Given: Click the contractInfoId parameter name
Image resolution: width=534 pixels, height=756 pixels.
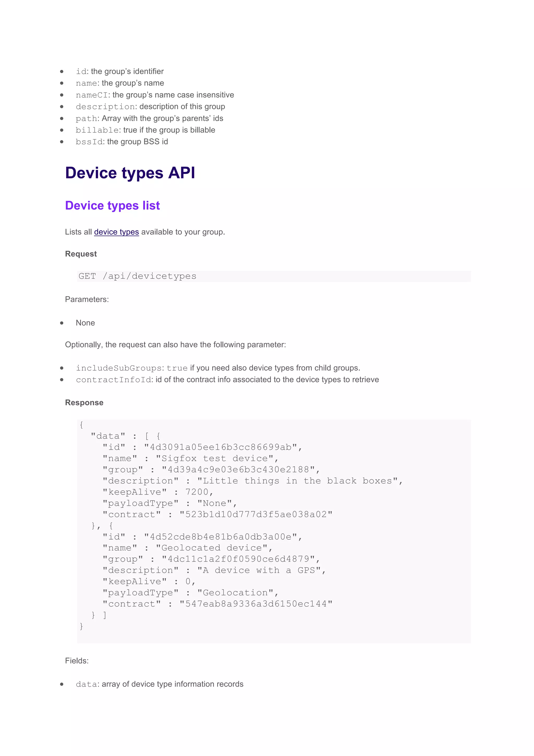Looking at the screenshot, I should (x=113, y=380).
